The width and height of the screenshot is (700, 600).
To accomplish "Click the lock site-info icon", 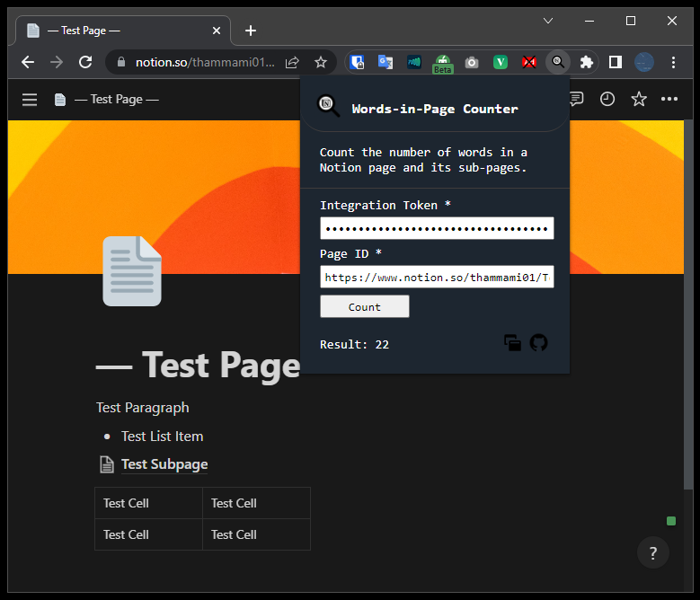I will point(121,62).
